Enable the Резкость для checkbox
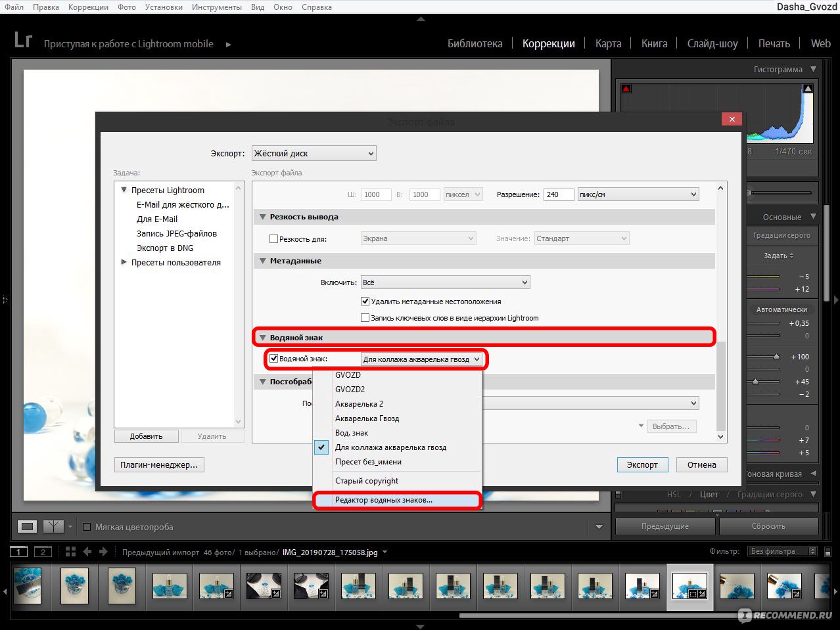The height and width of the screenshot is (630, 840). point(274,239)
